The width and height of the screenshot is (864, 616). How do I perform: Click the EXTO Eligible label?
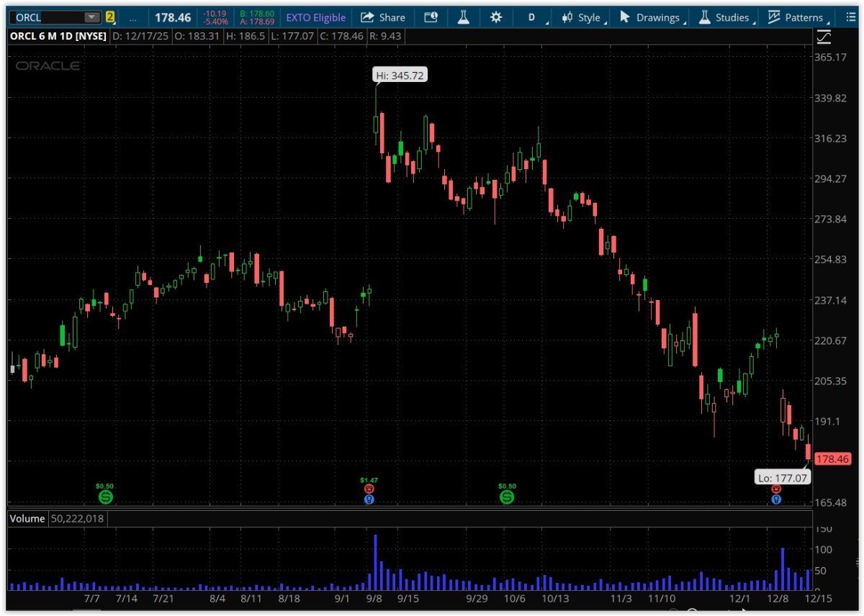(315, 17)
